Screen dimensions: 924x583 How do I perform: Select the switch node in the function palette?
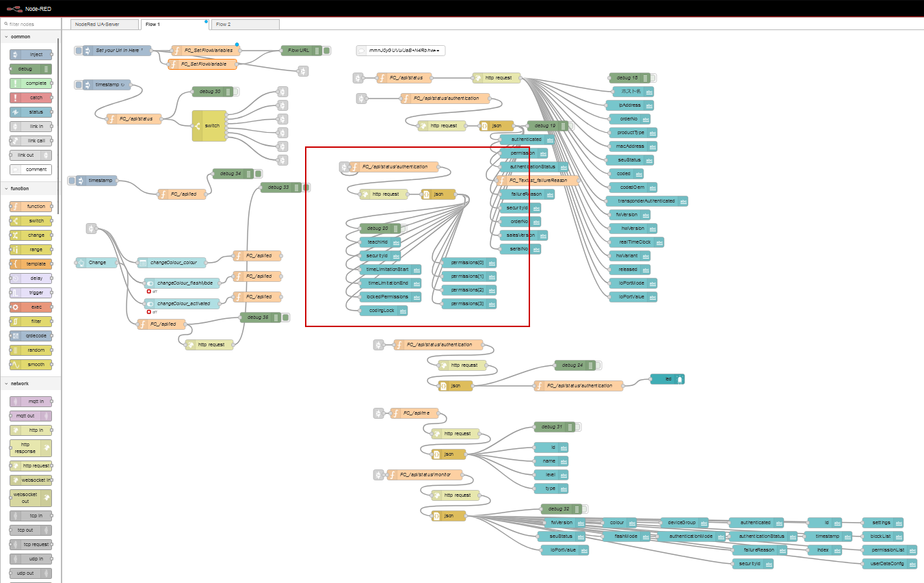click(31, 221)
